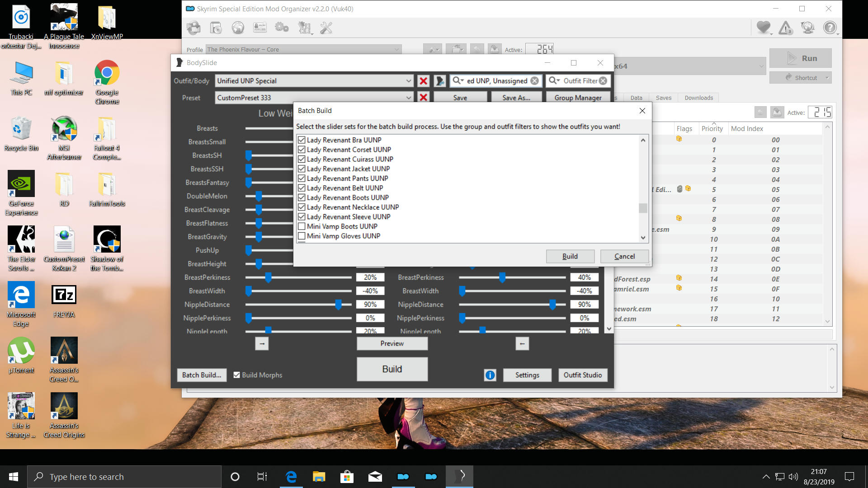This screenshot has width=868, height=488.
Task: Uncheck Lady Revenant Cuirass UUNP
Action: (x=302, y=159)
